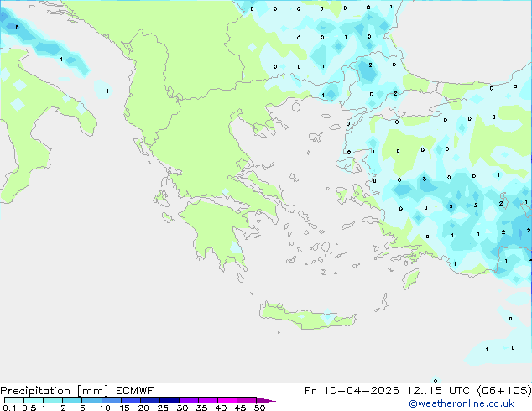Viewport: 532px width, 411px height.
Task: Click the '20' legend scale label
Action: [143, 408]
